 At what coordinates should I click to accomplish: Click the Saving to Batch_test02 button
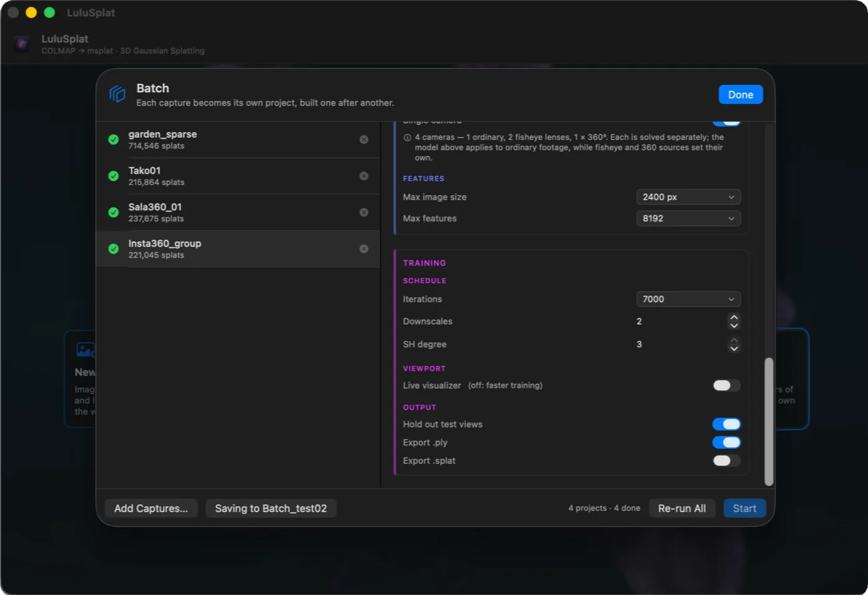tap(271, 508)
